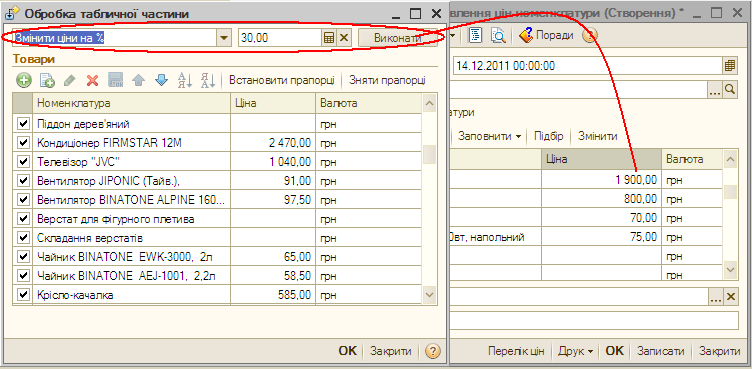Click Ціна column header in back window
Viewport: 752px width, 369px height.
coord(601,159)
